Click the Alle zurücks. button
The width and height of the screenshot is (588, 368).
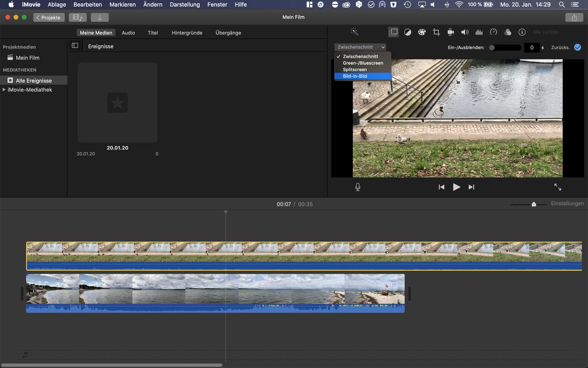coord(546,32)
